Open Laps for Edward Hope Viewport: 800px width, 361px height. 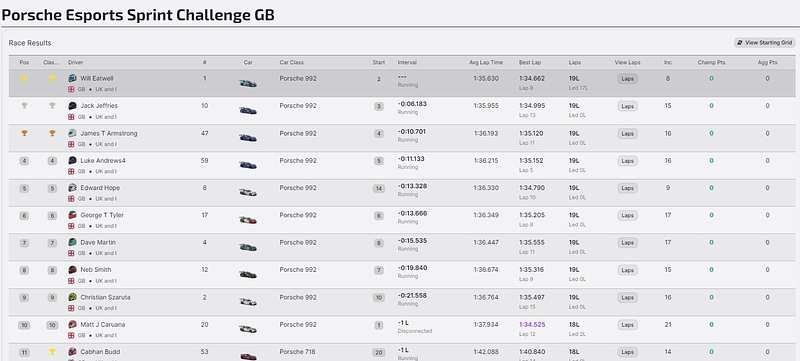(x=628, y=188)
